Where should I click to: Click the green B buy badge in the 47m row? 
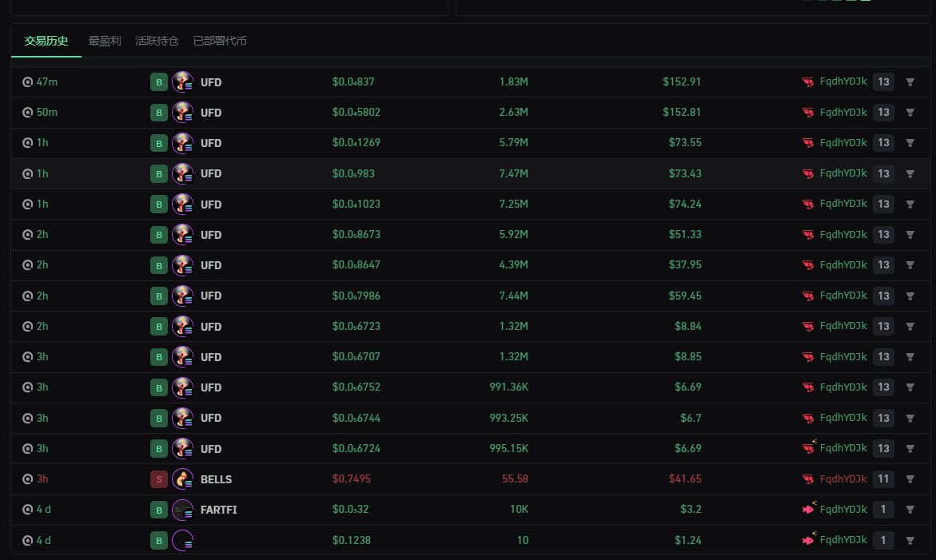(x=159, y=81)
